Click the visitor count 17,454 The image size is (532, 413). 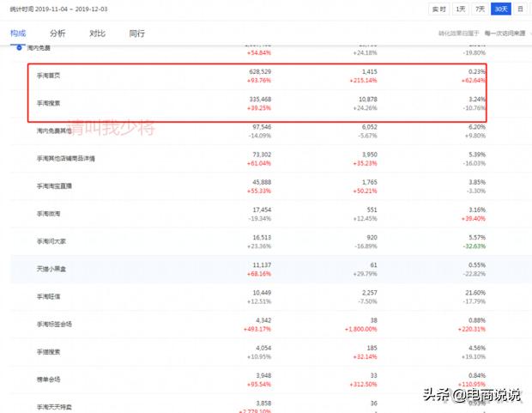262,210
